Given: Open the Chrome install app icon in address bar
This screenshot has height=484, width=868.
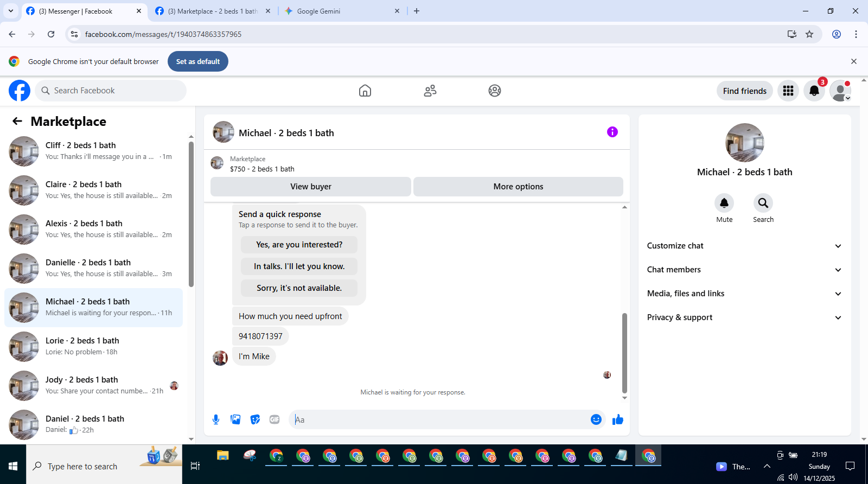Looking at the screenshot, I should coord(792,34).
